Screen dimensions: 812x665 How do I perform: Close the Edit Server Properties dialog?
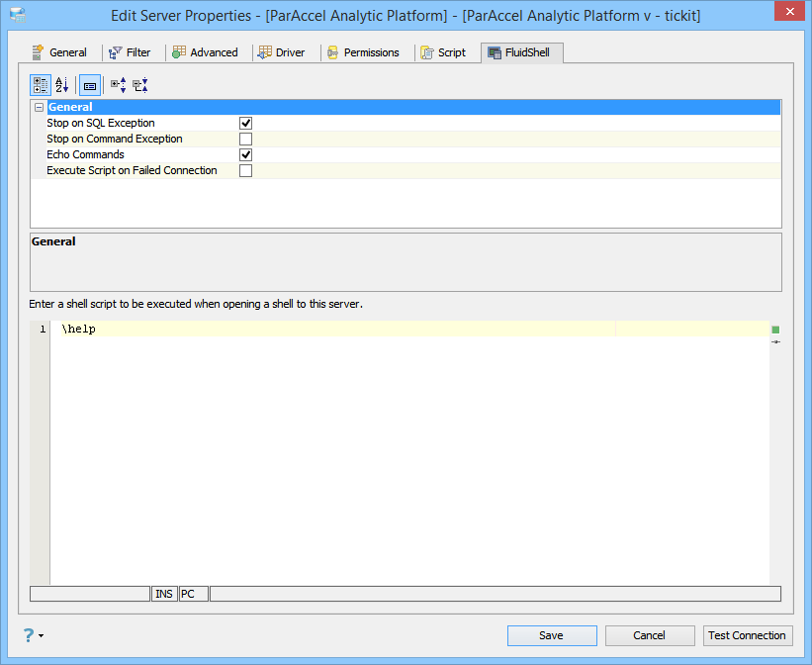[x=789, y=11]
